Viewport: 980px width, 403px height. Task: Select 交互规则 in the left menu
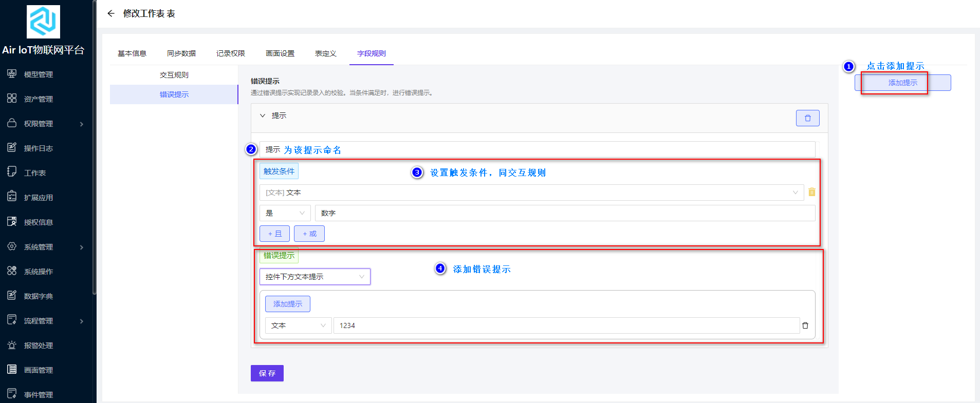[174, 75]
